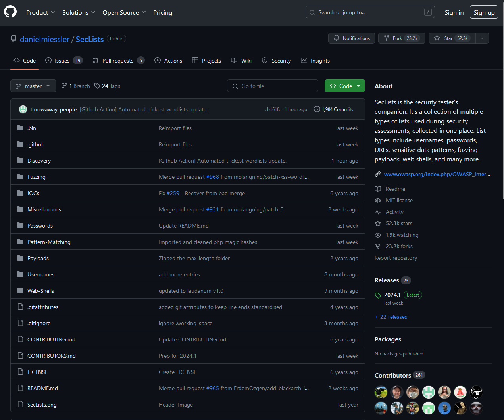Click the Discovery folder icon
This screenshot has width=504, height=420.
pyautogui.click(x=20, y=160)
